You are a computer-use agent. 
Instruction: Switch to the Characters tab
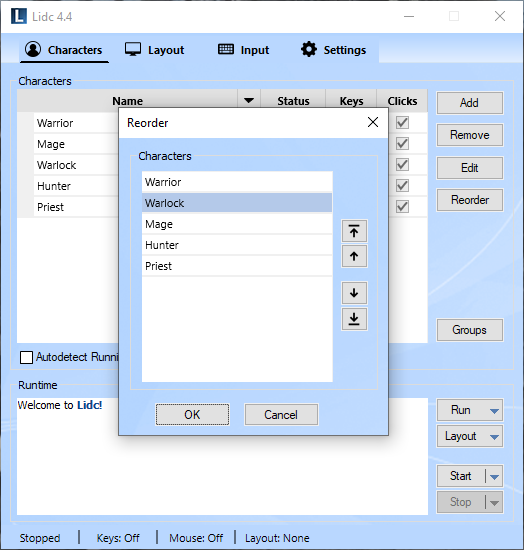click(x=64, y=50)
